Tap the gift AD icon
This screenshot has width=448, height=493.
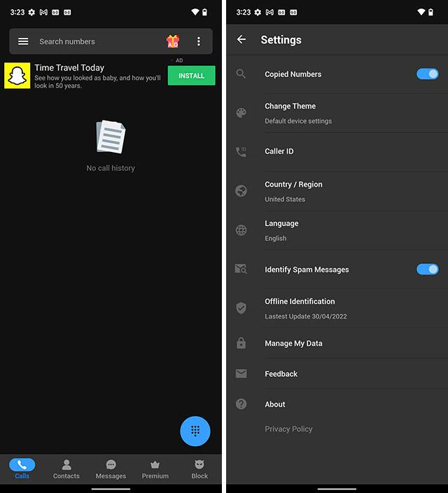point(173,41)
